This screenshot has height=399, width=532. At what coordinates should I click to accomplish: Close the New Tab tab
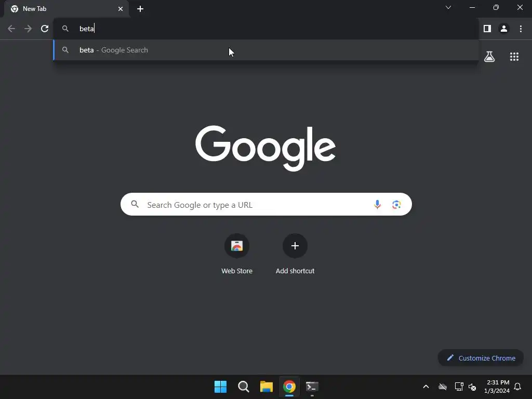(x=121, y=9)
